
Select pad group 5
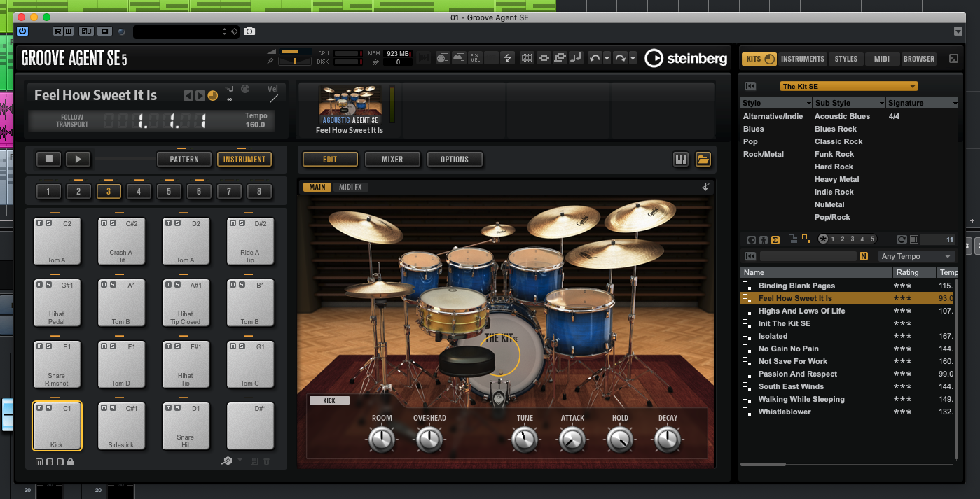pyautogui.click(x=169, y=191)
